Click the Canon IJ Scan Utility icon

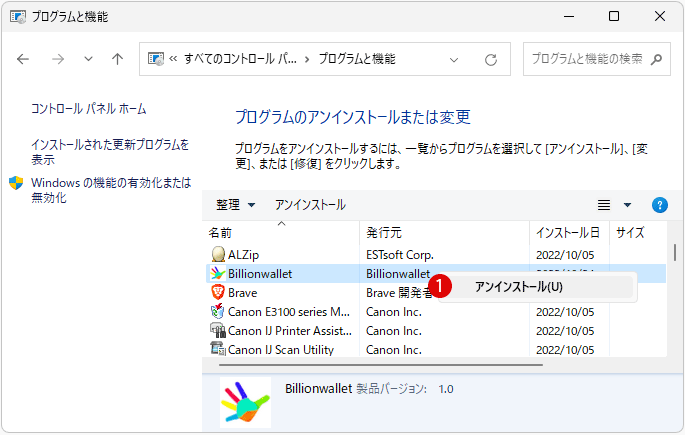[x=218, y=349]
